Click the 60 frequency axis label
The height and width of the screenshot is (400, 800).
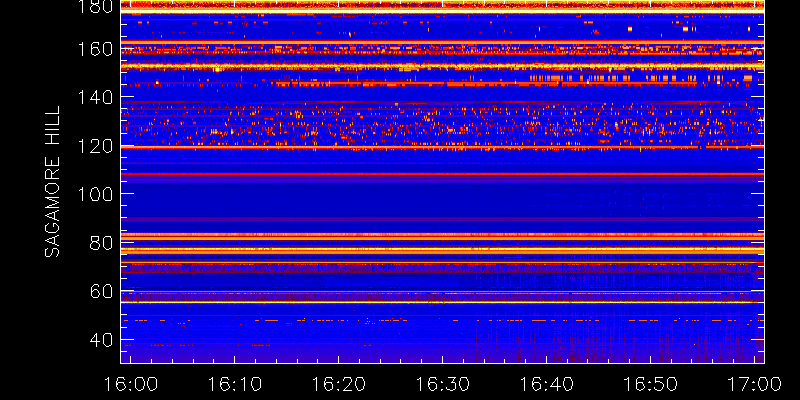pos(102,291)
